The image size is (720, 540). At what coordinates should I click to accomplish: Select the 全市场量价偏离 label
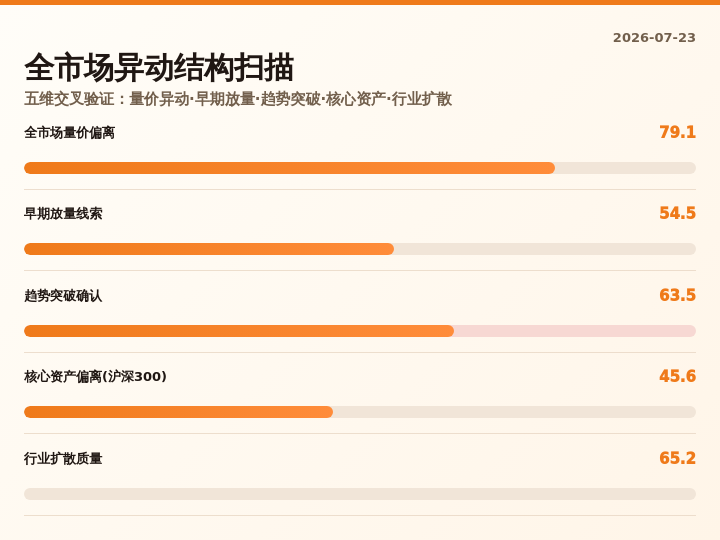[x=69, y=133]
